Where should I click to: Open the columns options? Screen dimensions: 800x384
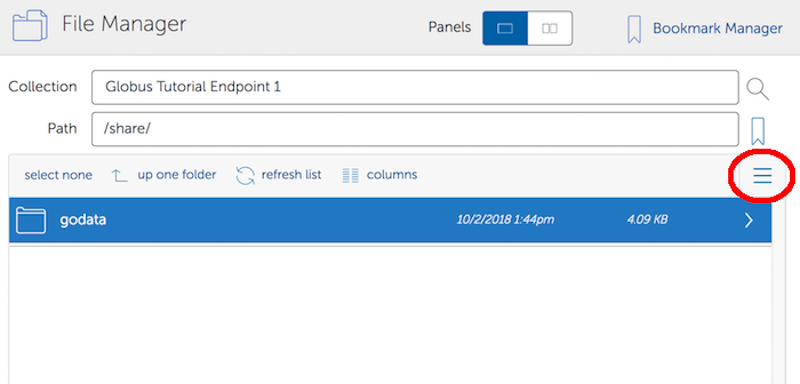click(x=392, y=175)
